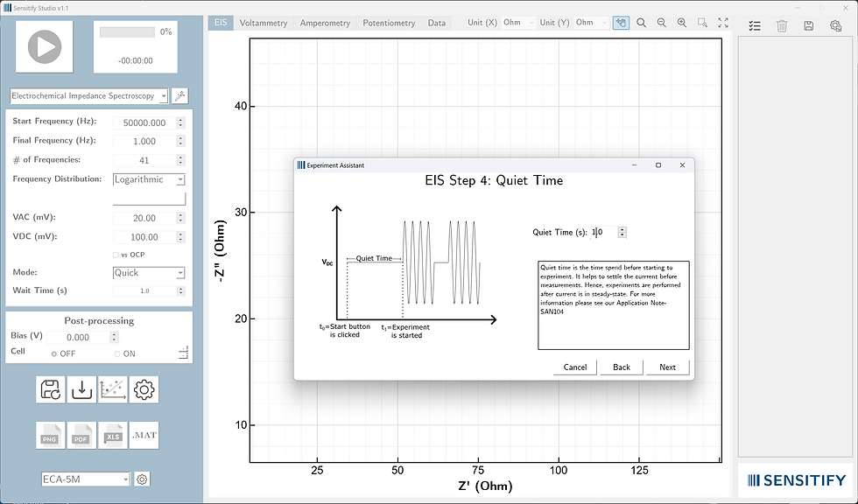Click the small expand icon in Post-processing panel

pyautogui.click(x=183, y=353)
